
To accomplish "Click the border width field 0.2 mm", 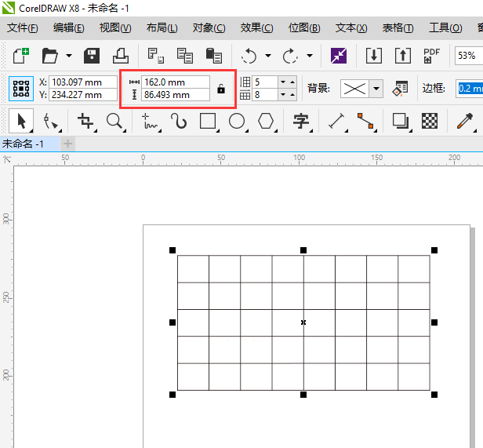I will tap(470, 89).
